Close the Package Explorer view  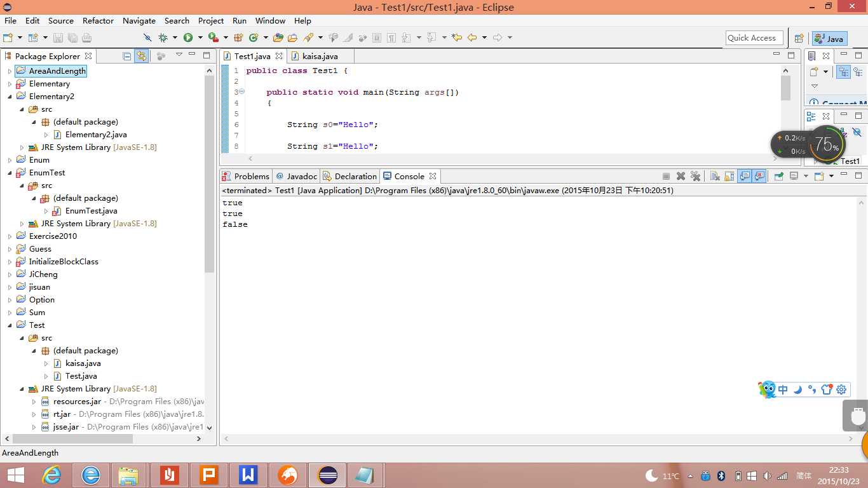click(x=88, y=56)
